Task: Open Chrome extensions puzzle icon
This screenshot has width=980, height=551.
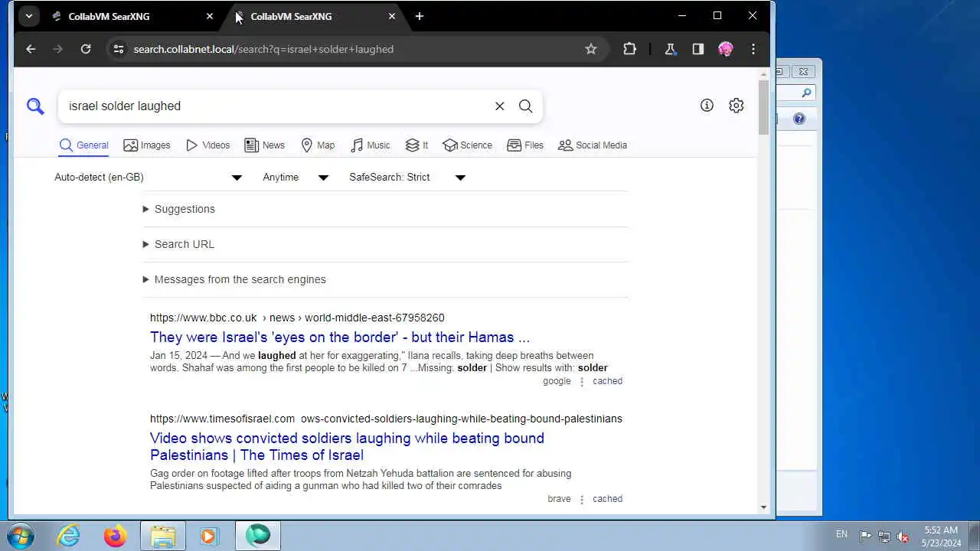Action: point(629,49)
